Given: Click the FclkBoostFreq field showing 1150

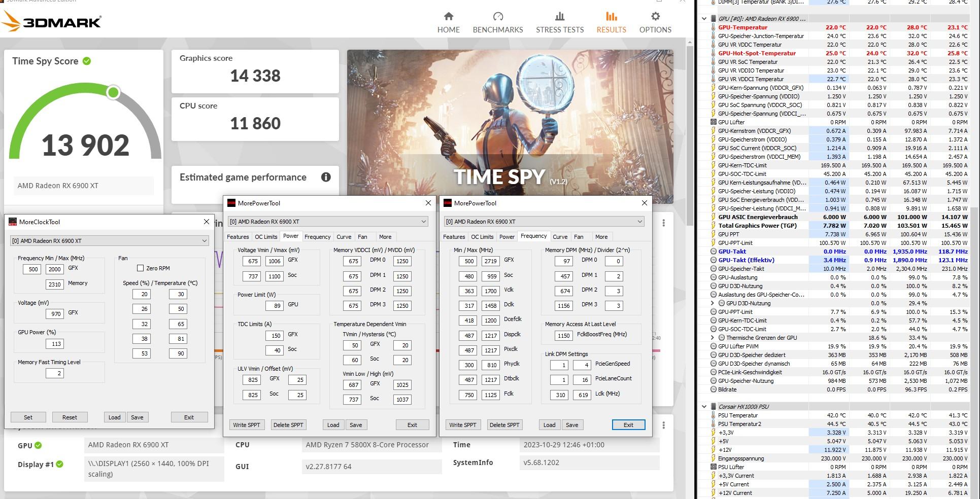Looking at the screenshot, I should coord(564,336).
